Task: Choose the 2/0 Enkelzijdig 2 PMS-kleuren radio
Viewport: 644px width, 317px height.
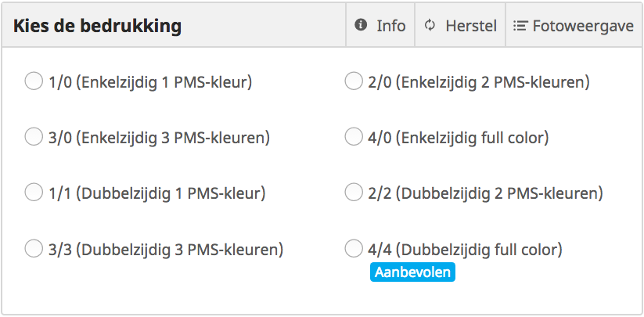Action: 353,81
